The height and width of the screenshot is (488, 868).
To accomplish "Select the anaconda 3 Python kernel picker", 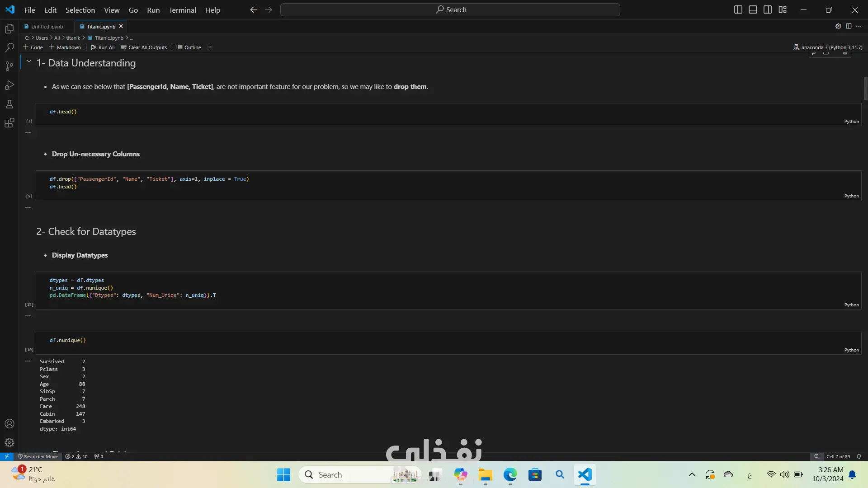I will click(x=827, y=47).
